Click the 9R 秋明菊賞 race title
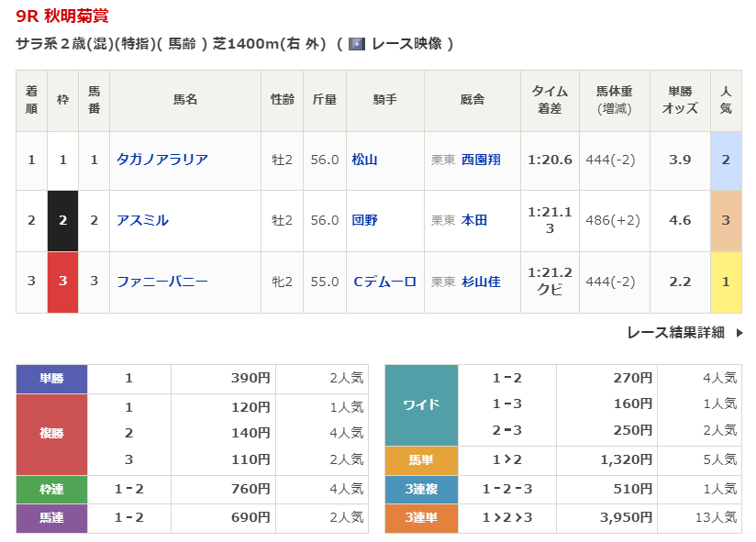Image resolution: width=756 pixels, height=542 pixels. point(62,16)
